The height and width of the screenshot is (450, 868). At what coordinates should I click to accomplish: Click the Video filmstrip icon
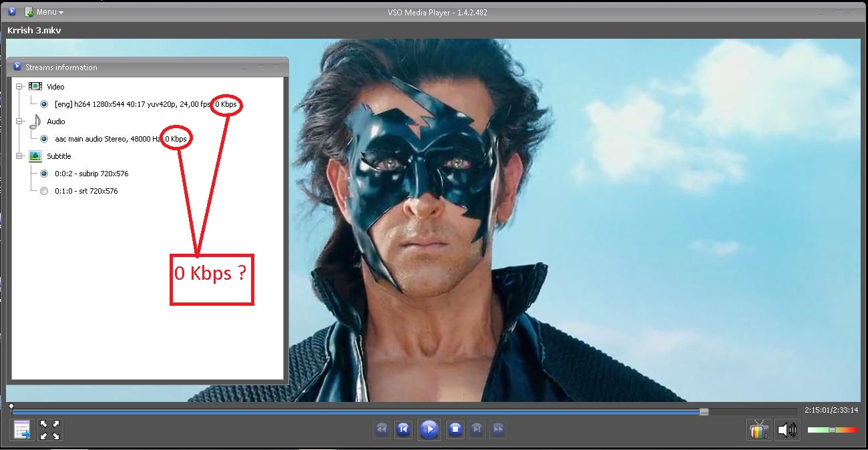coord(35,87)
